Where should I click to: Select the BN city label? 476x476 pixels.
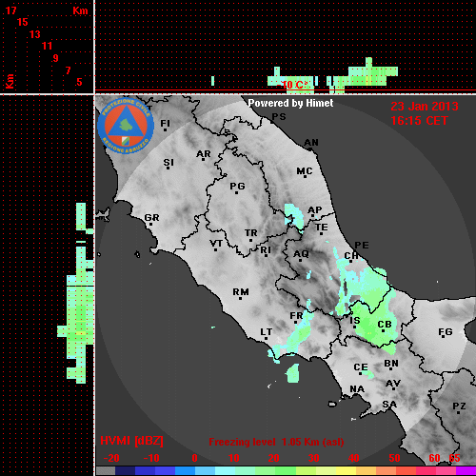point(391,363)
